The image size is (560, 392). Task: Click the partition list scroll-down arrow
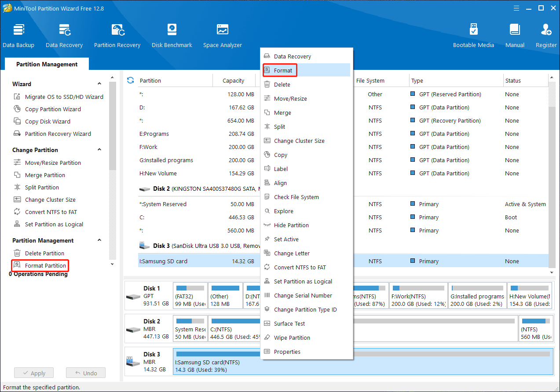(552, 272)
